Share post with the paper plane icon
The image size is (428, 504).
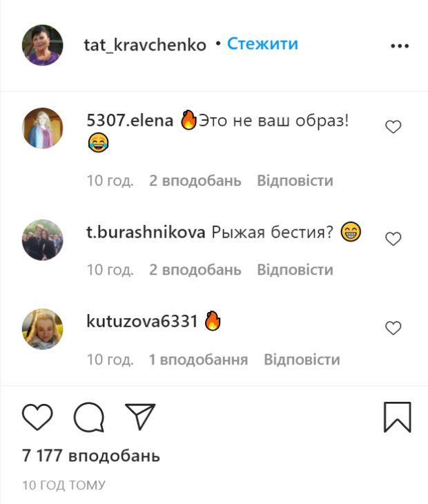140,417
